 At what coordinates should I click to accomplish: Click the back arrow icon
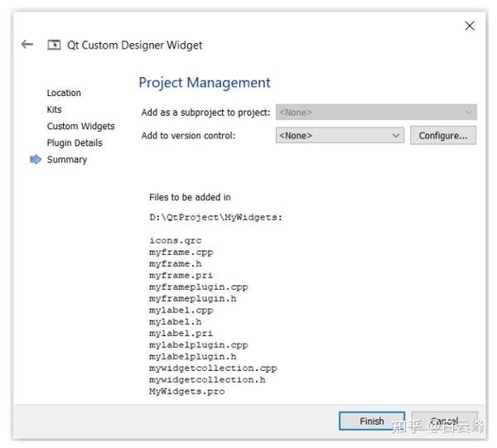(27, 45)
